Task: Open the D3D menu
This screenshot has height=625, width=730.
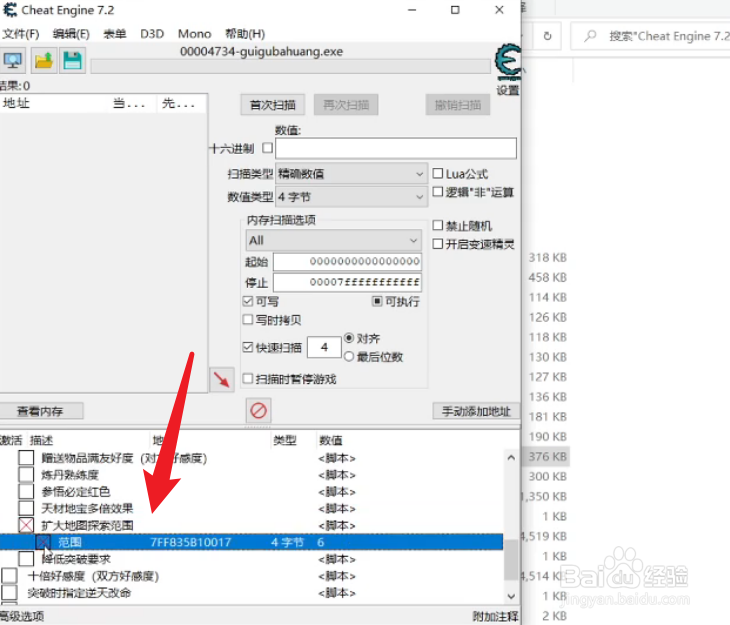Action: click(152, 34)
